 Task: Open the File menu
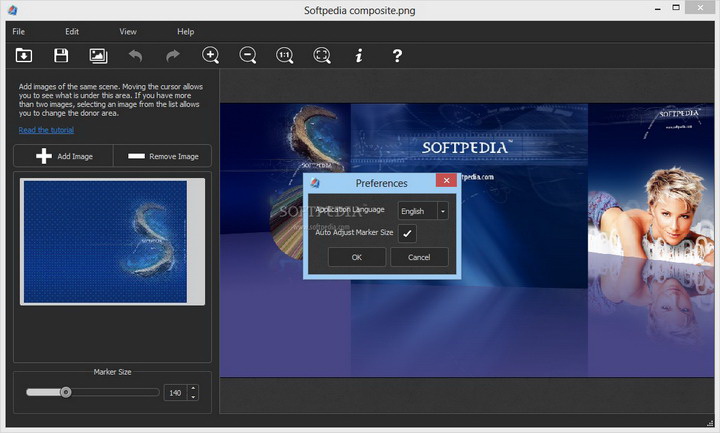[x=19, y=32]
